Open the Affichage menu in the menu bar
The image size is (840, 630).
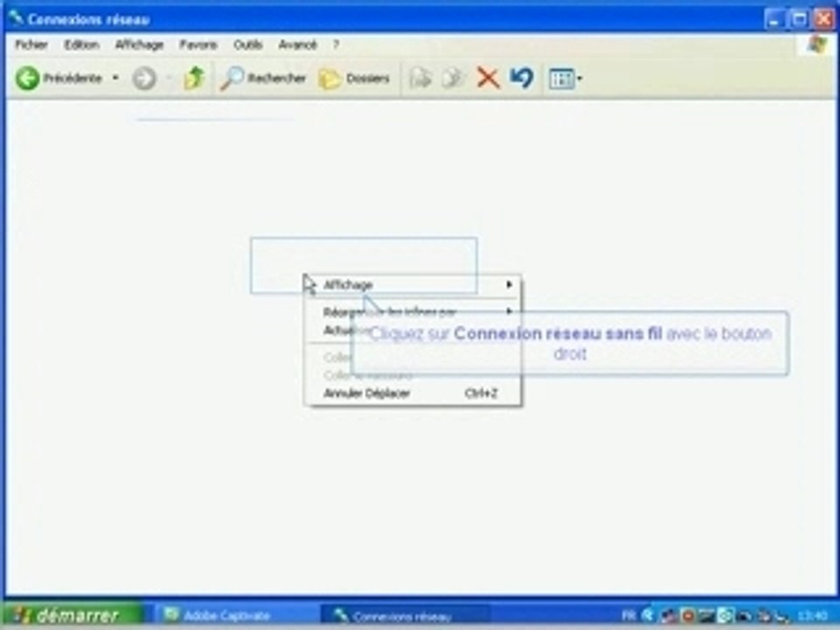[139, 45]
